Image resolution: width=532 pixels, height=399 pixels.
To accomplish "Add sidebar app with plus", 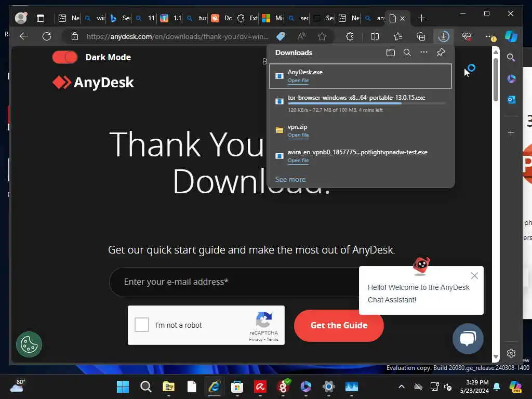I will point(511,132).
